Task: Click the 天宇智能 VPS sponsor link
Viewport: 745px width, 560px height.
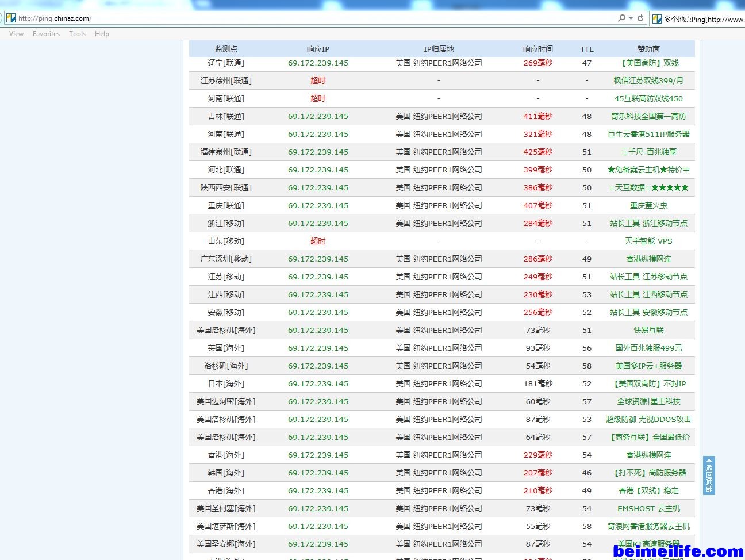Action: [x=648, y=241]
